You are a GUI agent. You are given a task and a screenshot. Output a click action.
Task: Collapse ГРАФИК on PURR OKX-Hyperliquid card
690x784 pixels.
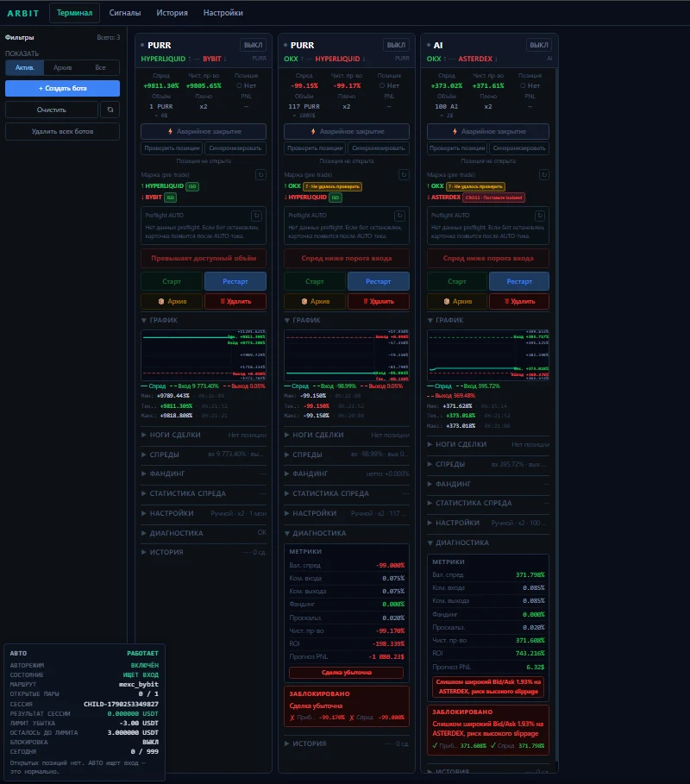(x=347, y=320)
